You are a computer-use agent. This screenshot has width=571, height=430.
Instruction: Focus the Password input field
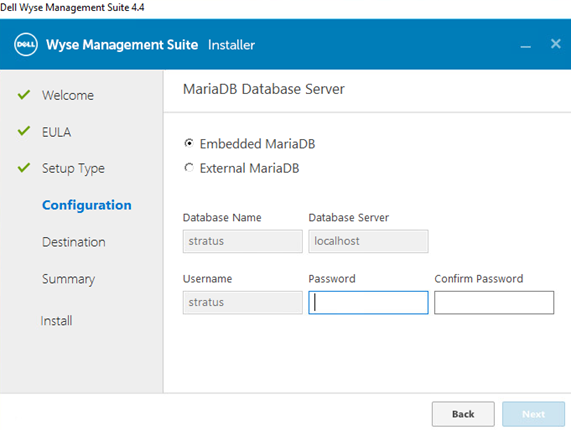[368, 302]
